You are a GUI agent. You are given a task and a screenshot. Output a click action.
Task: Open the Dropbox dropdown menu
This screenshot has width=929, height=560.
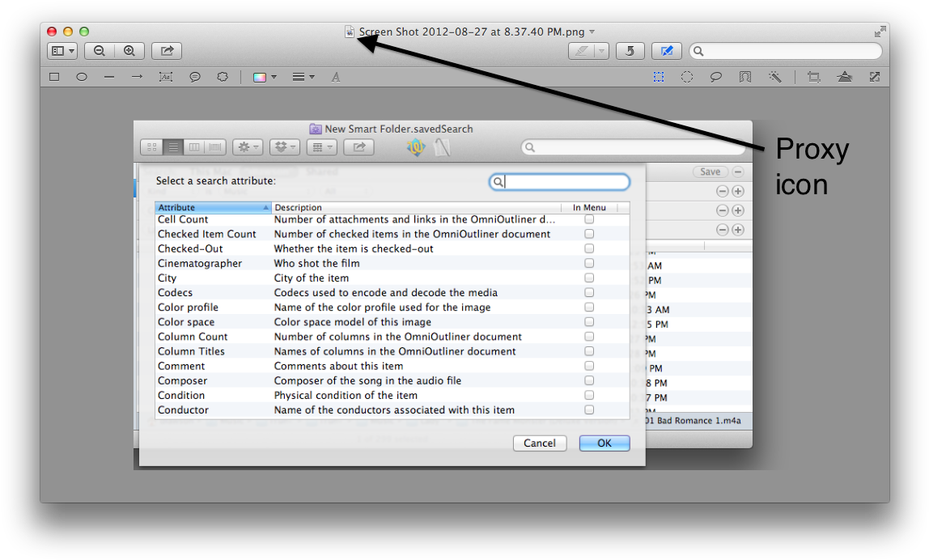pos(284,146)
